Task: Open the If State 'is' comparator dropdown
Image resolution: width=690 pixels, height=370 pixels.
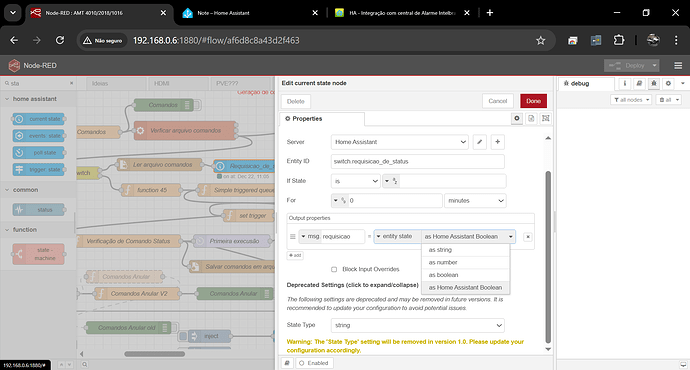Action: point(356,181)
